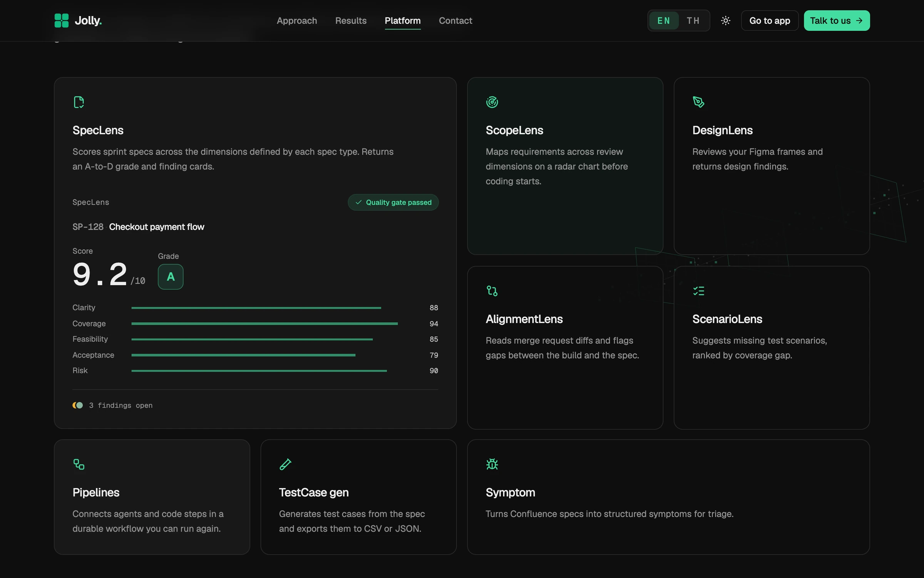Click the 9.2 score value

(100, 274)
